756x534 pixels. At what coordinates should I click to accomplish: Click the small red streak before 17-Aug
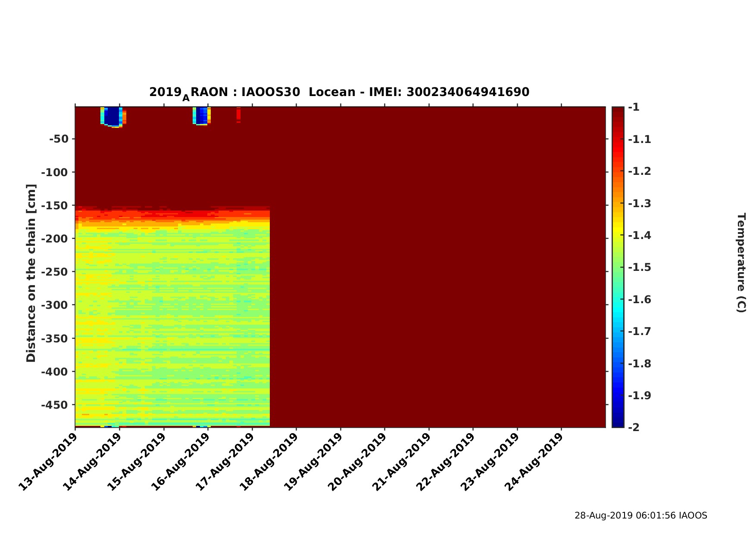point(238,115)
